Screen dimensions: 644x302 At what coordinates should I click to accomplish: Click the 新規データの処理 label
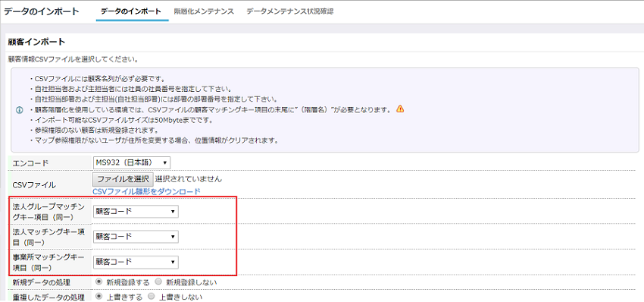tap(42, 283)
